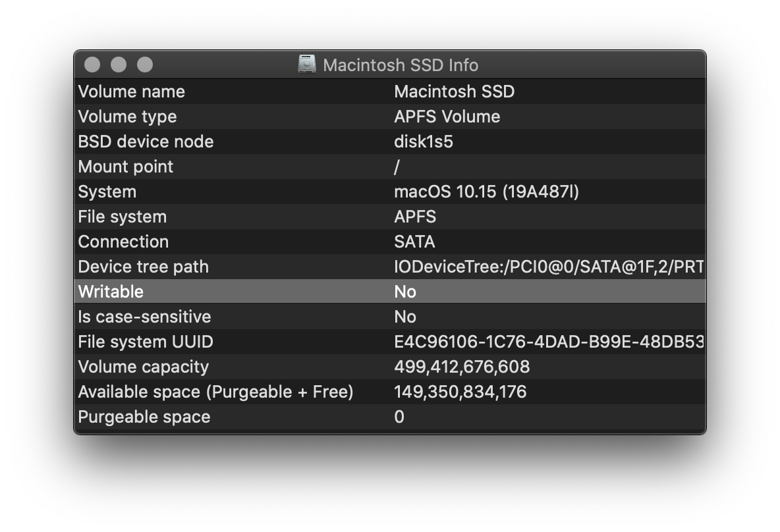Select the highlighted 'Writable' label

click(111, 292)
